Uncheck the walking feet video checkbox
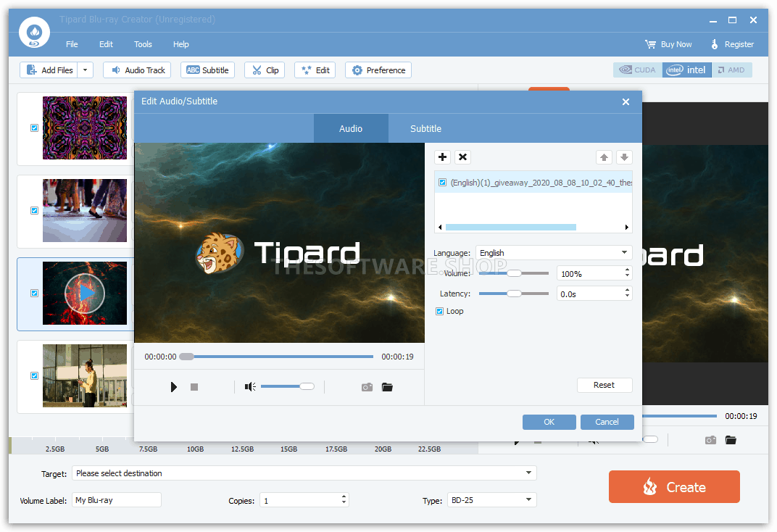Viewport: 777px width, 532px height. [x=34, y=210]
